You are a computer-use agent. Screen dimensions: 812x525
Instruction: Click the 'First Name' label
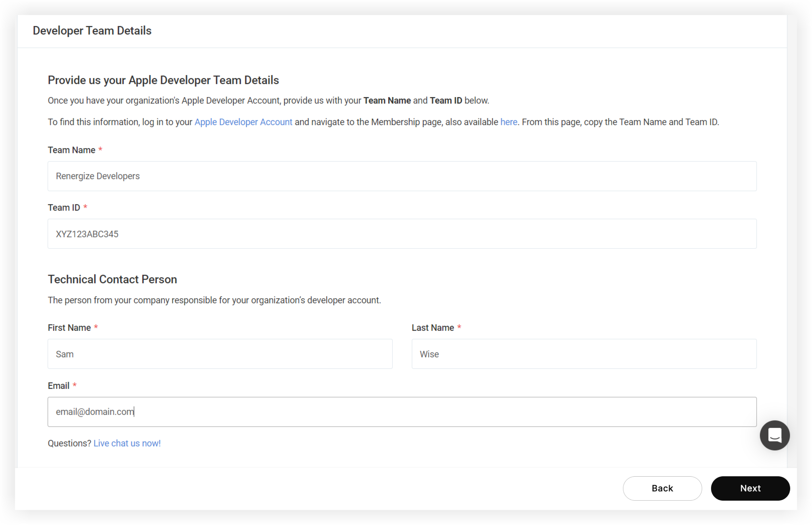(x=69, y=328)
